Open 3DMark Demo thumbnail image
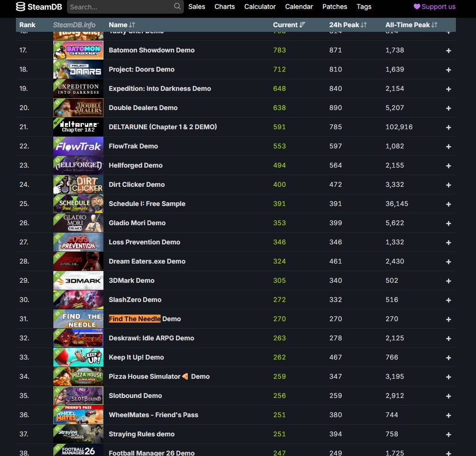This screenshot has width=476, height=456. point(78,280)
